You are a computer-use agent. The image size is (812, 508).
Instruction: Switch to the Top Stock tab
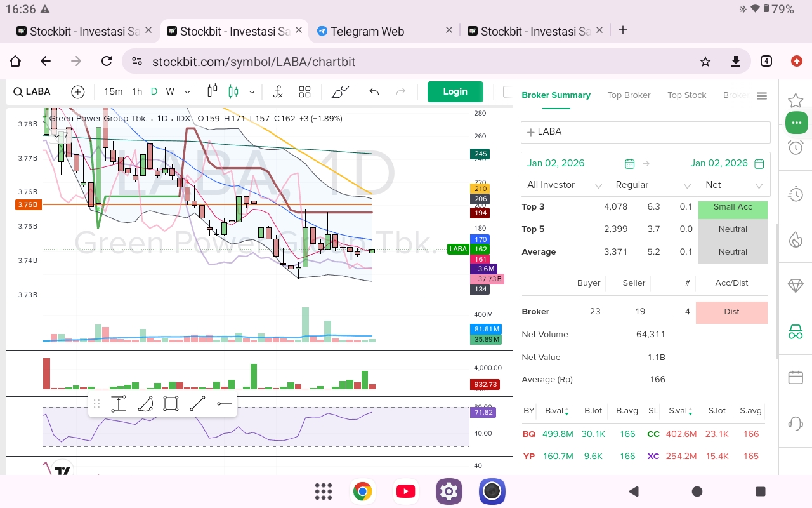coord(686,95)
